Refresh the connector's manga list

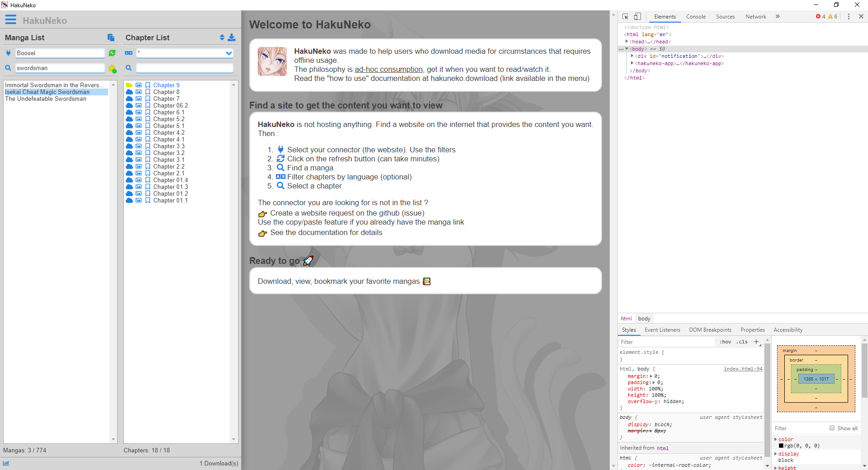point(112,53)
